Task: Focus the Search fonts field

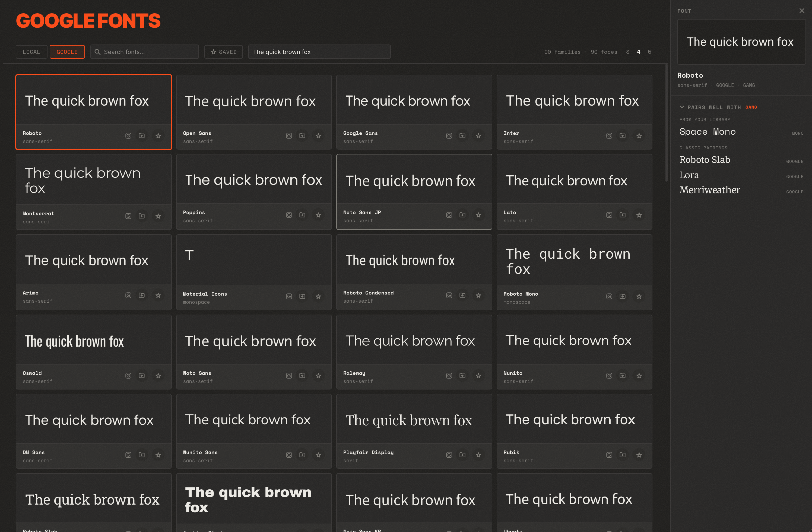Action: [145, 52]
